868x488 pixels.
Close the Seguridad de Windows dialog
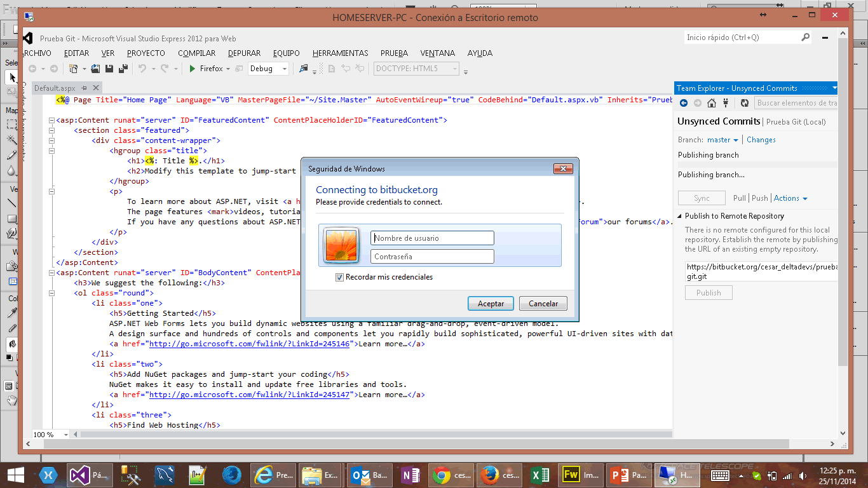point(563,169)
